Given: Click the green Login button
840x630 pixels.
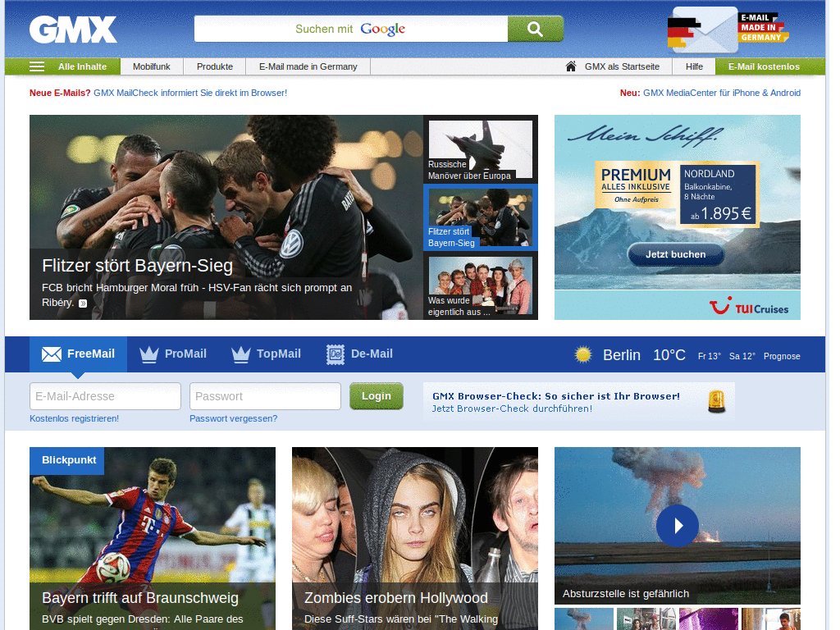Looking at the screenshot, I should (x=376, y=395).
